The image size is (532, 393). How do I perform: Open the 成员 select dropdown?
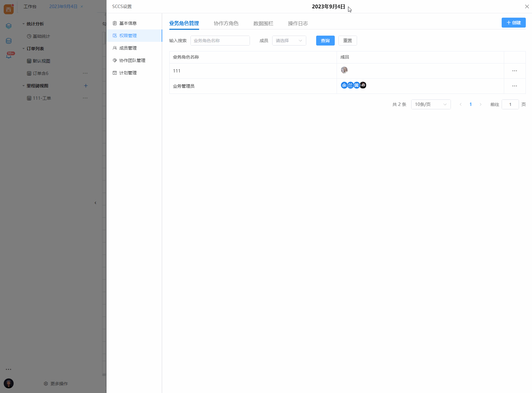pos(289,41)
